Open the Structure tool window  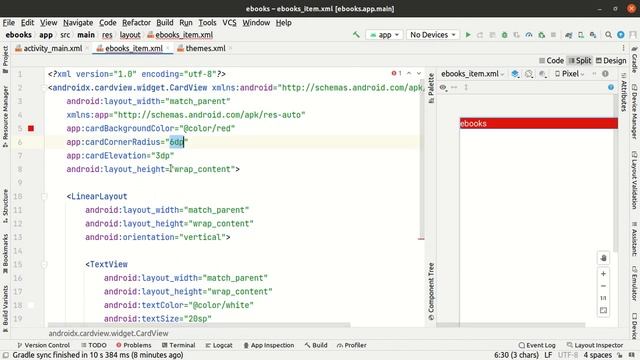click(x=5, y=205)
